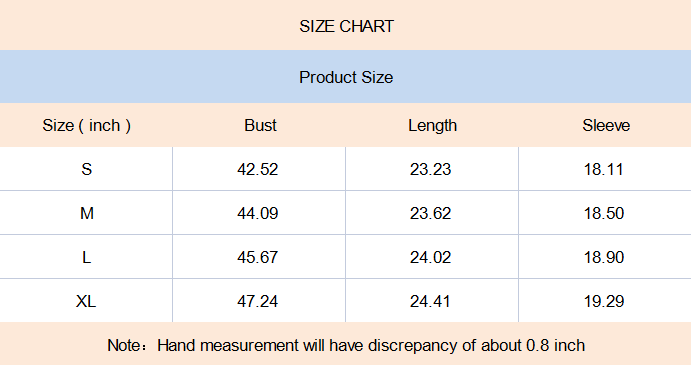Viewport: 691px width, 365px height.
Task: Click the SIZE CHART title
Action: [x=346, y=26]
